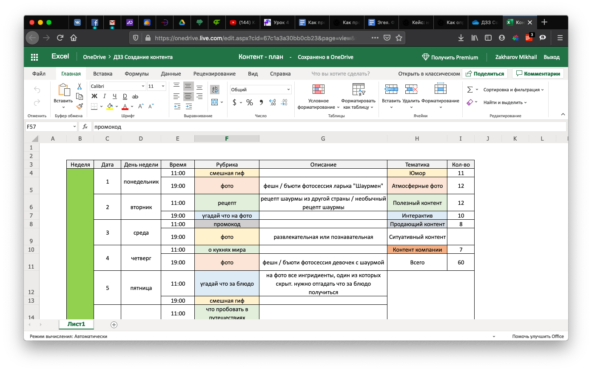
Task: Toggle bold formatting (Ж)
Action: click(94, 96)
